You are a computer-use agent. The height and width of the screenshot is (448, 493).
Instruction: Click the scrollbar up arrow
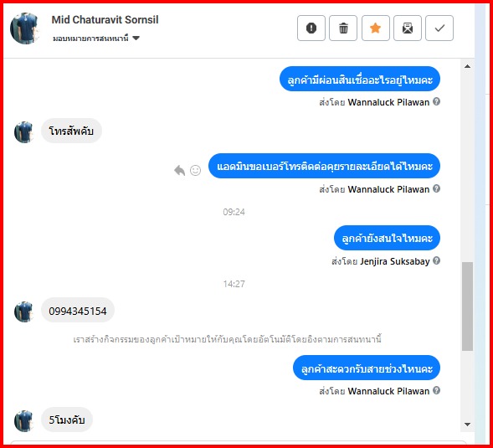point(467,66)
